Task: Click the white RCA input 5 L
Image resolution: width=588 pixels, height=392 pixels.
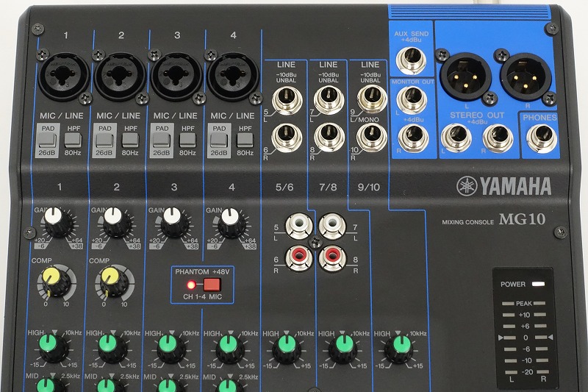Action: 299,226
